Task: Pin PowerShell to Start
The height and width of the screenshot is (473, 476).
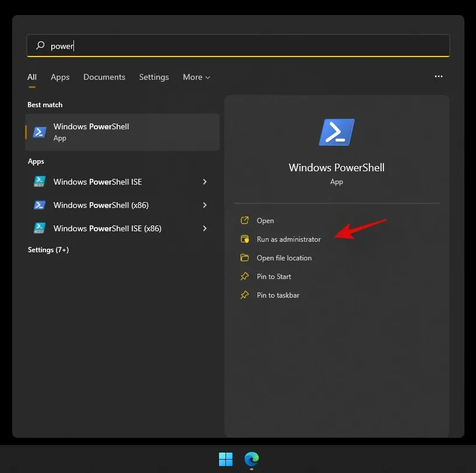Action: (x=274, y=277)
